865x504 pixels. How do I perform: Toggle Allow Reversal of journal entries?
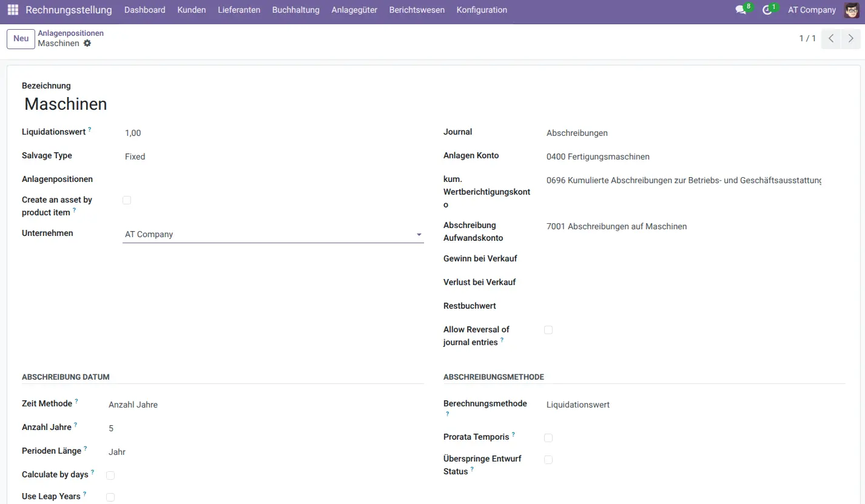click(548, 330)
